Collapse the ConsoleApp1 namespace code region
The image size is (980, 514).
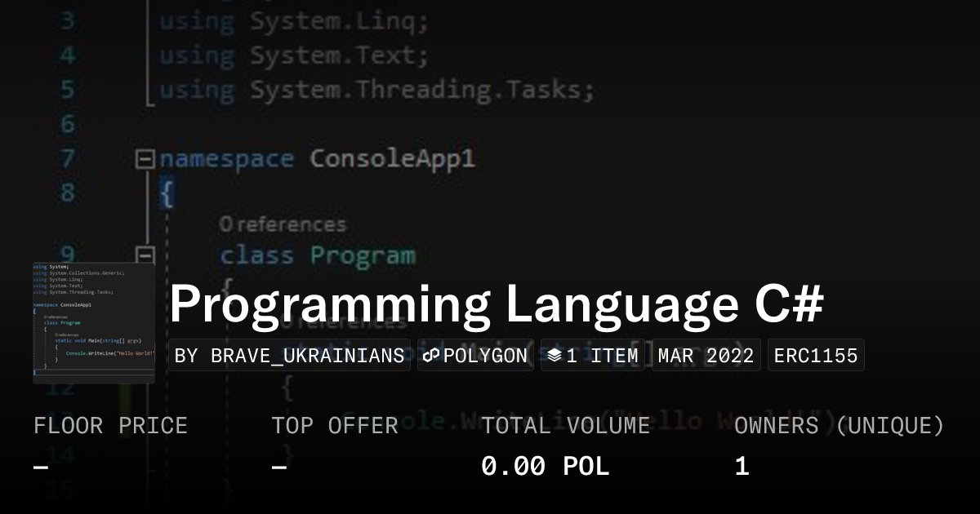(x=145, y=157)
